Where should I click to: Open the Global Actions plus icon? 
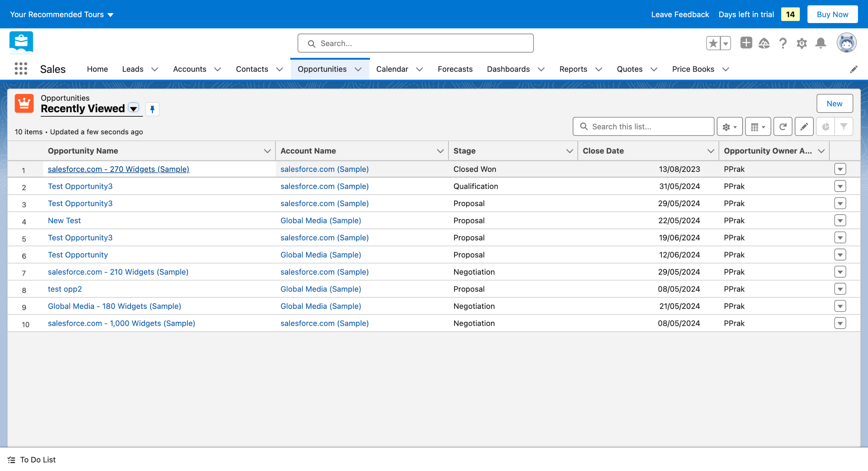(x=746, y=43)
